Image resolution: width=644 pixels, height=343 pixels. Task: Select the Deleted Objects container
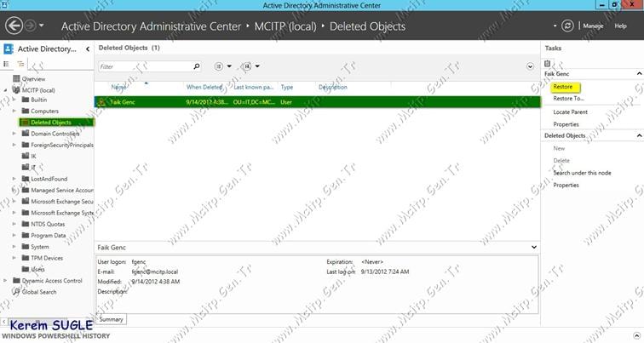[57, 123]
